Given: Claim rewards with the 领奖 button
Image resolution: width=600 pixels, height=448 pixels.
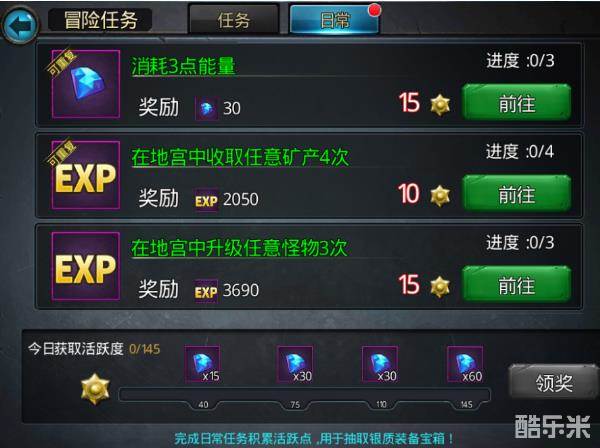Looking at the screenshot, I should tap(553, 382).
